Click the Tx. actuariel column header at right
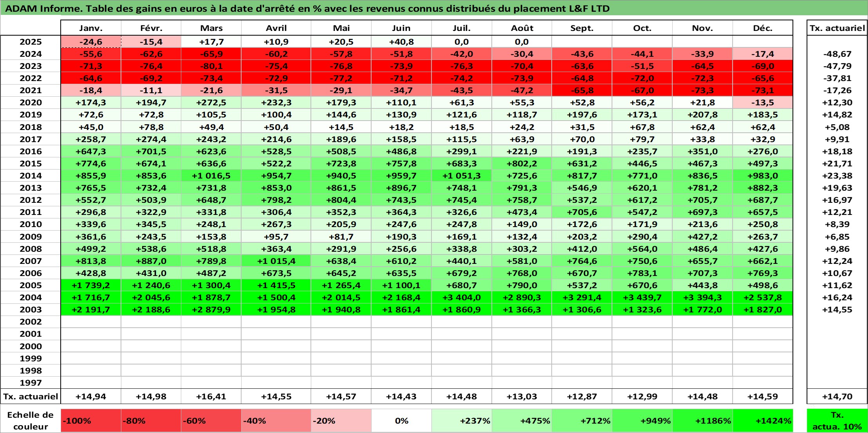868x433 pixels. pos(837,28)
